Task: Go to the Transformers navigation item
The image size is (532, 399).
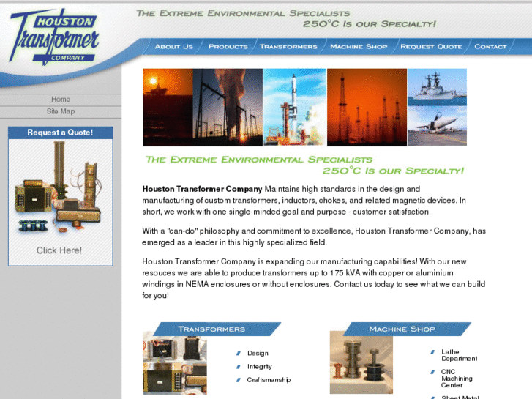Action: [288, 47]
